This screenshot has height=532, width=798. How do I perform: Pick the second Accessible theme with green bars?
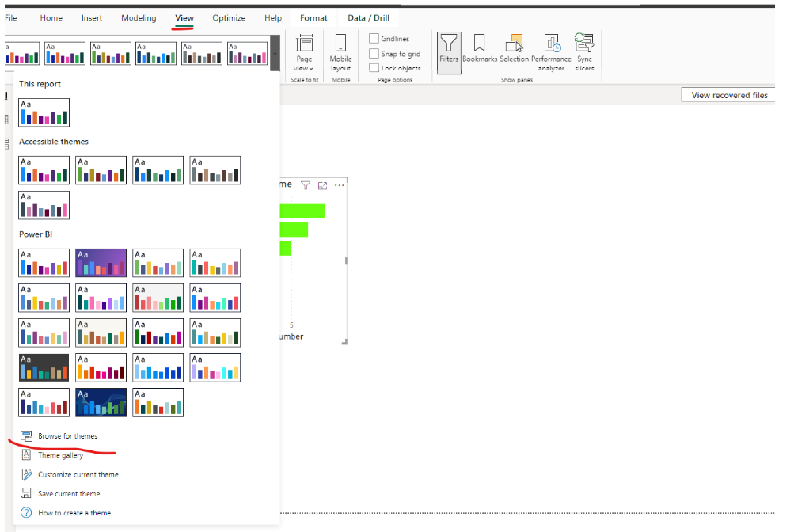point(101,170)
